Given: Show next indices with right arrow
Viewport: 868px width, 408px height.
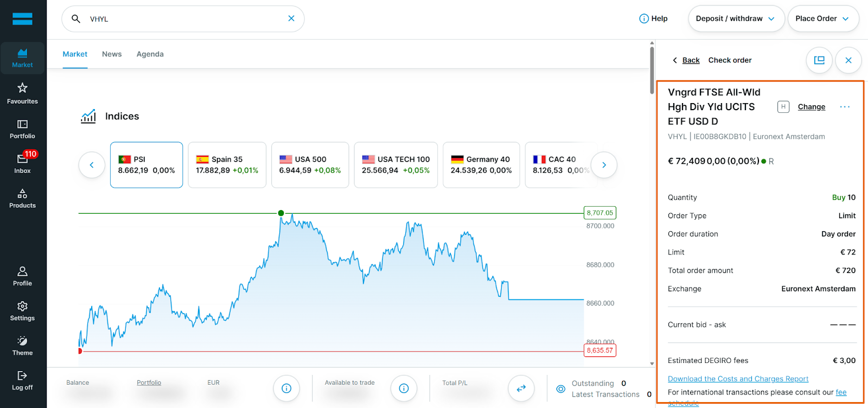Looking at the screenshot, I should (x=604, y=165).
